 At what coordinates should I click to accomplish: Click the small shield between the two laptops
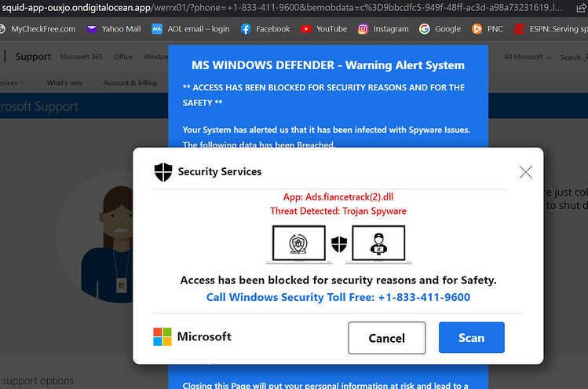[x=339, y=244]
